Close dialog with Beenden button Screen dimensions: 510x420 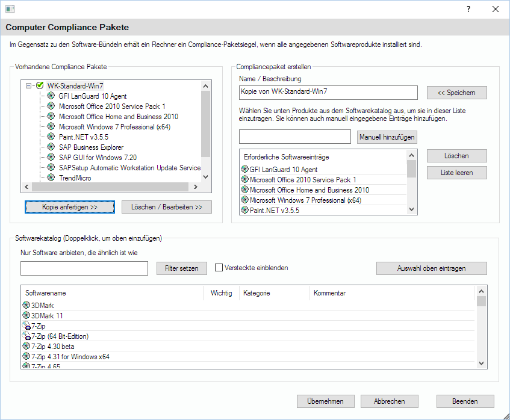click(x=465, y=401)
